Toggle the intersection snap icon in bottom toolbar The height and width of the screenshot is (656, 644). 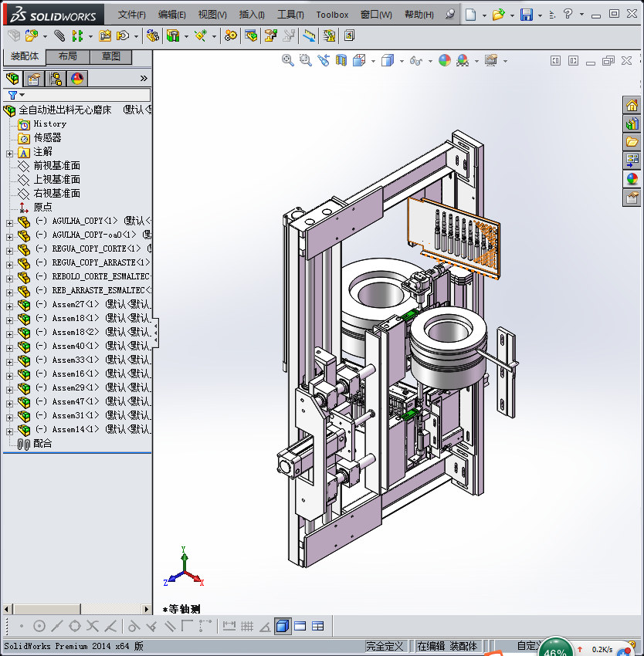pyautogui.click(x=93, y=626)
